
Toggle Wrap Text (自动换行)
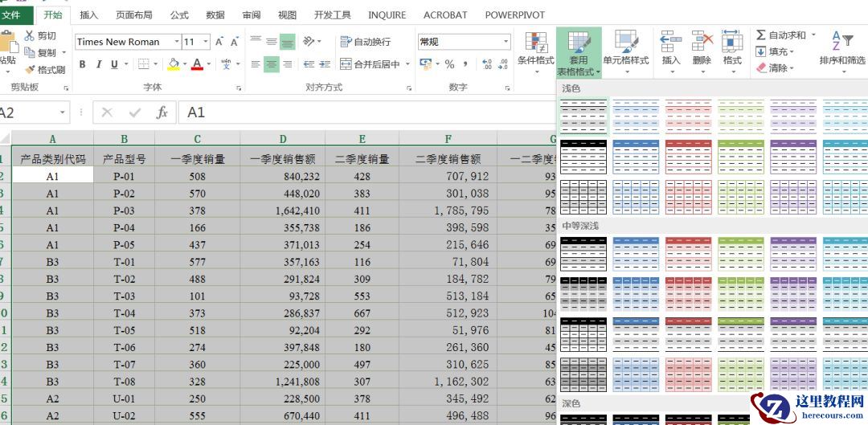[366, 42]
